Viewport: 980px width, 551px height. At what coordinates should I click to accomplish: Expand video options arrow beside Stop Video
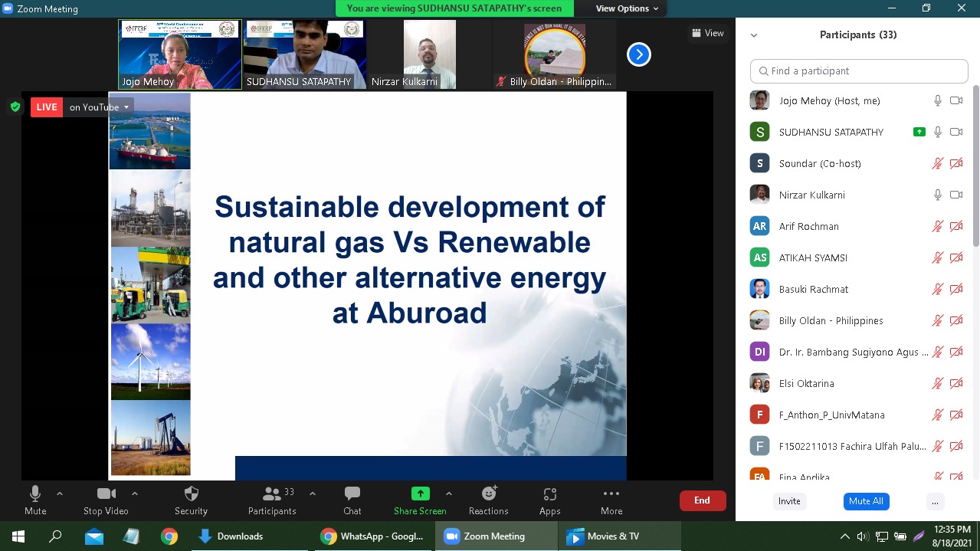[135, 494]
